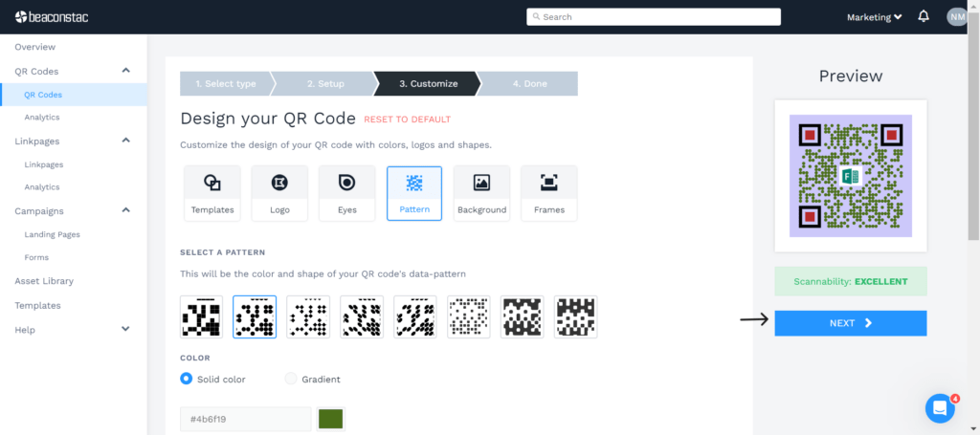Go to step 1 Select type
This screenshot has width=980, height=435.
coord(226,83)
